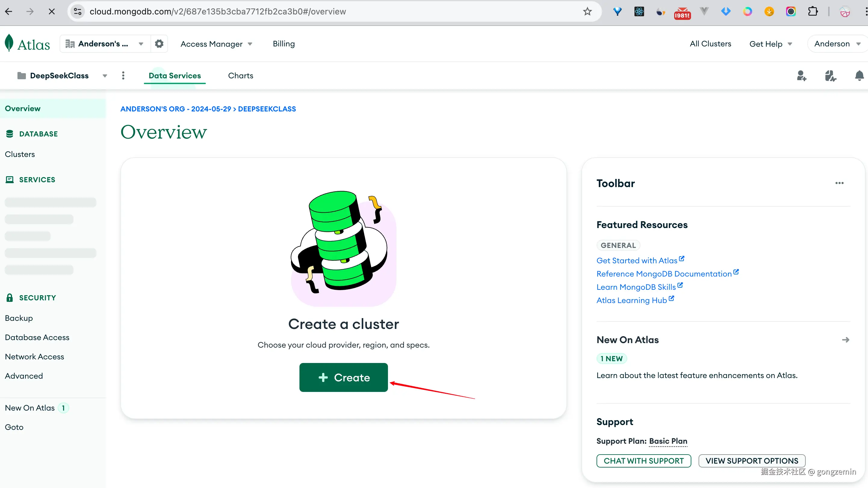Open project activity feed icon
Viewport: 868px width, 488px height.
click(830, 76)
